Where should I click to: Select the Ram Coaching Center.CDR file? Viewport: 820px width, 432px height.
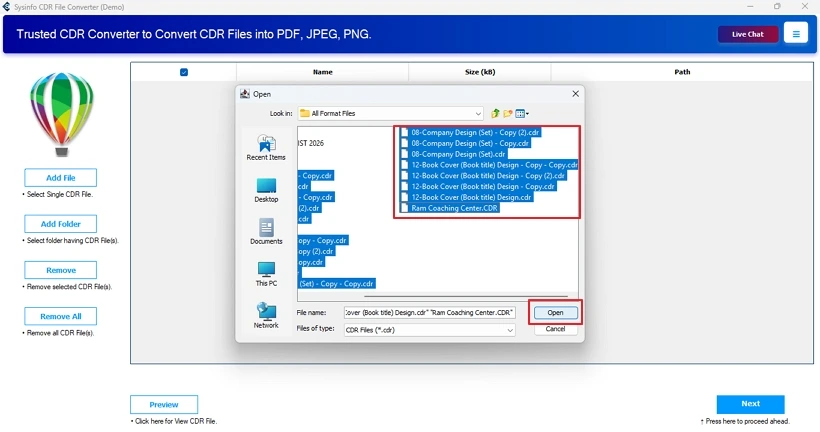pyautogui.click(x=450, y=208)
